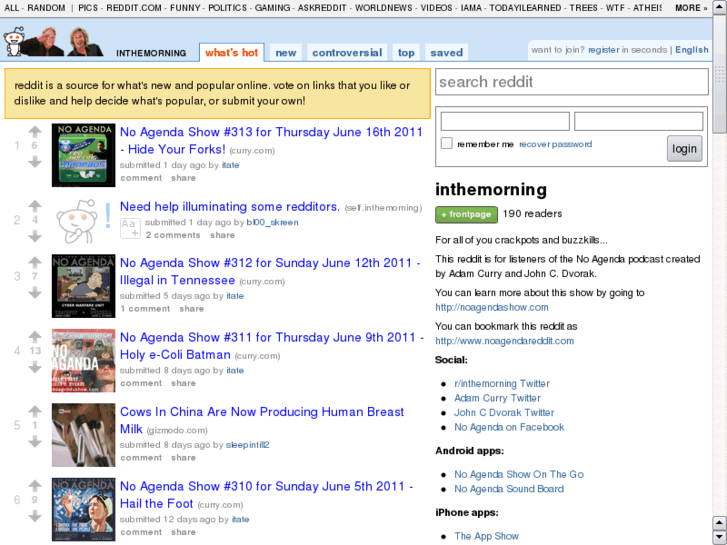The image size is (727, 545).
Task: Open Cows In China post thumbnail
Action: [x=83, y=435]
